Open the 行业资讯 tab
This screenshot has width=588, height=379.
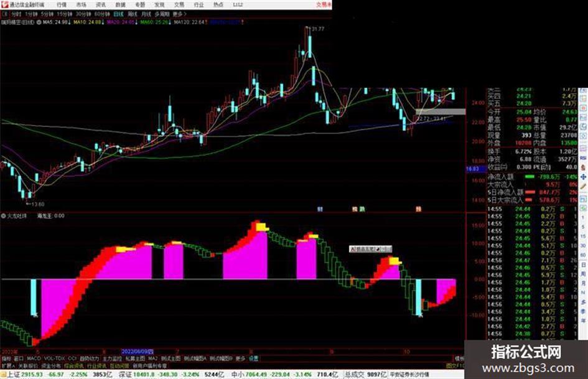(96, 365)
